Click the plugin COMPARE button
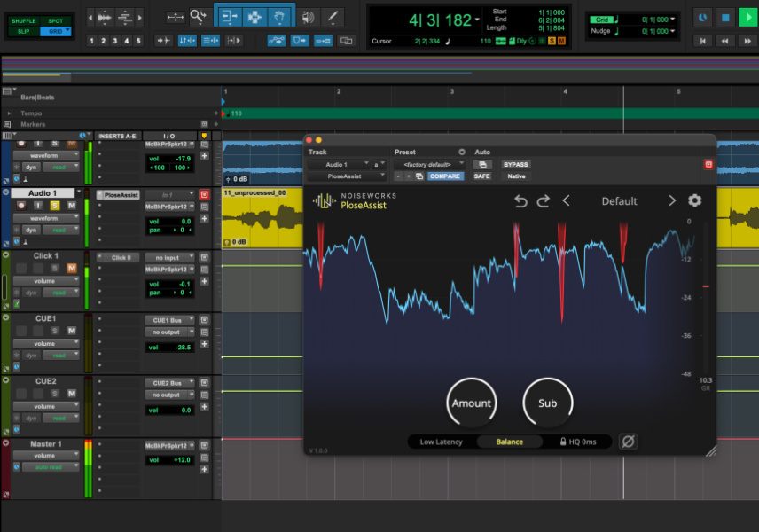The height and width of the screenshot is (532, 759). pyautogui.click(x=445, y=176)
